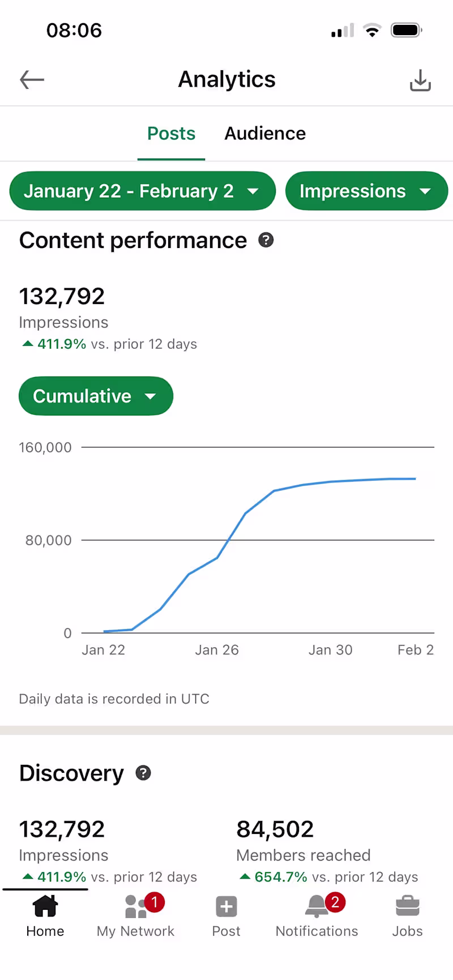The width and height of the screenshot is (453, 980).
Task: Tap the Post plus icon
Action: pyautogui.click(x=226, y=906)
